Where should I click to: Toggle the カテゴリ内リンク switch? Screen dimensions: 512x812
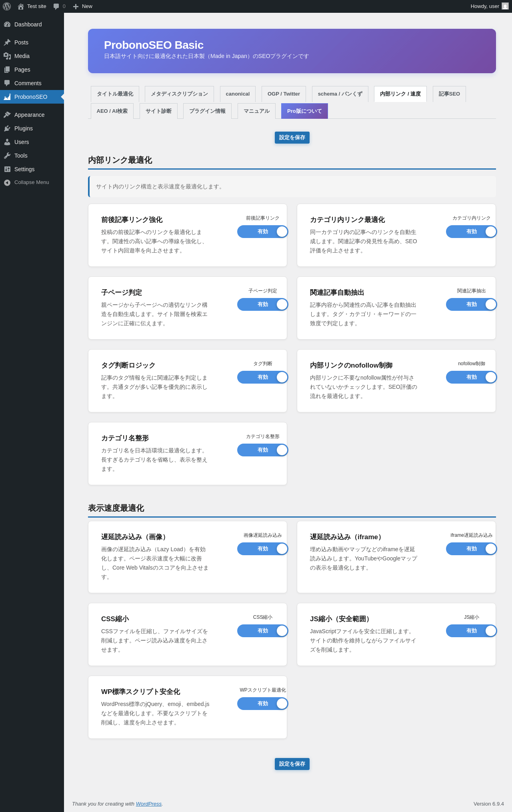[x=472, y=232]
